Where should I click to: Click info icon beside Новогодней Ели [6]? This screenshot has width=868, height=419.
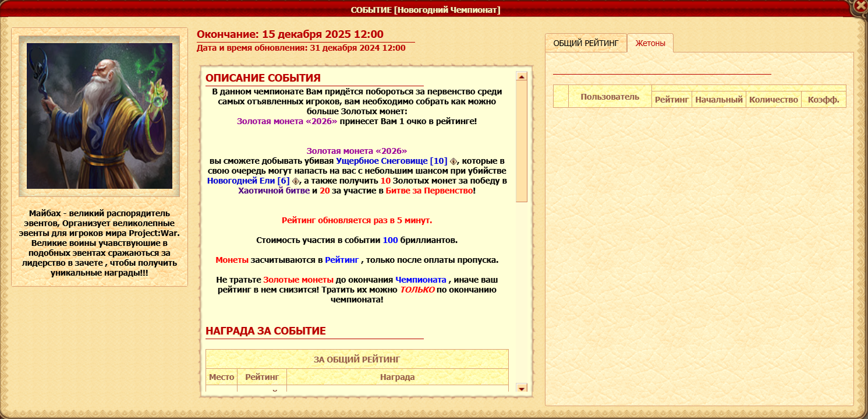[296, 181]
